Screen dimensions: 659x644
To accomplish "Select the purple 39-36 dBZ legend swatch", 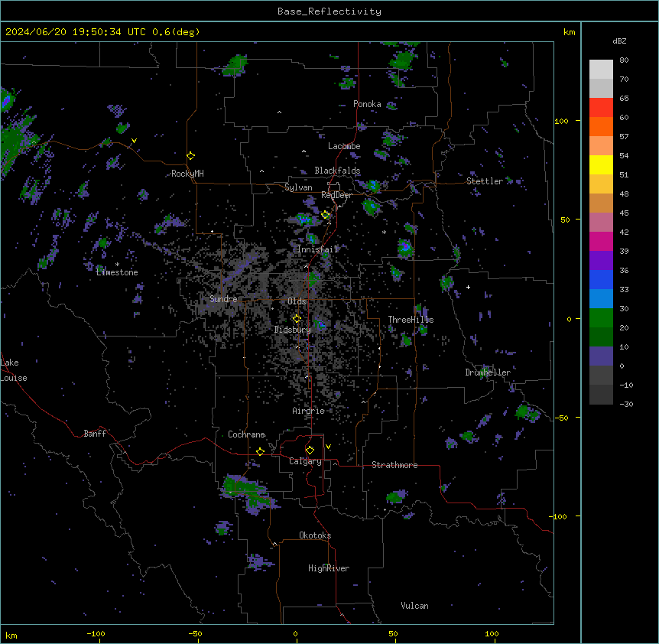I will [x=601, y=261].
